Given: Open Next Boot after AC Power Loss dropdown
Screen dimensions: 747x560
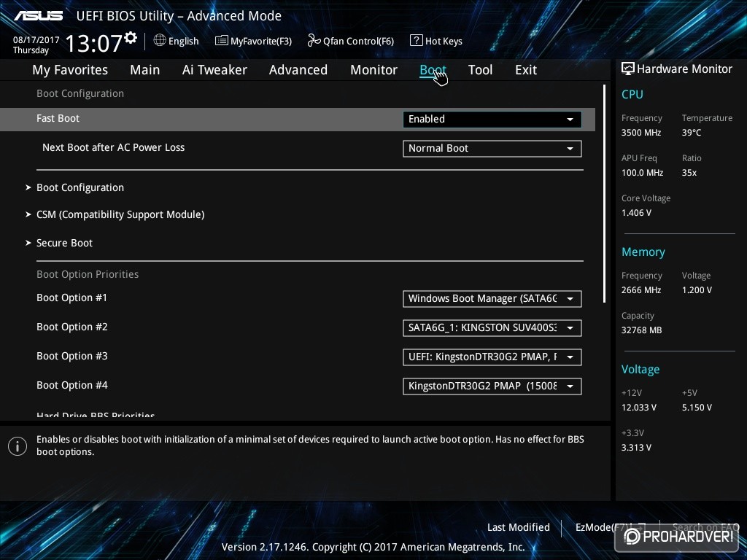Looking at the screenshot, I should (x=492, y=149).
